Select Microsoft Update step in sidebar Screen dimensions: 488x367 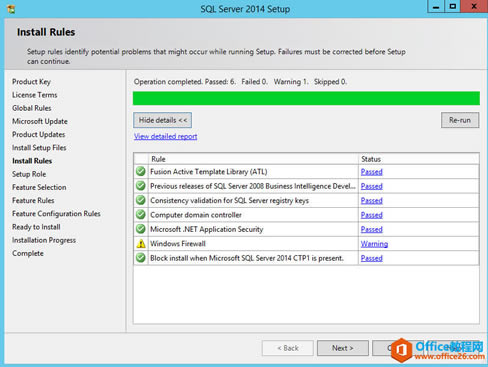click(40, 121)
